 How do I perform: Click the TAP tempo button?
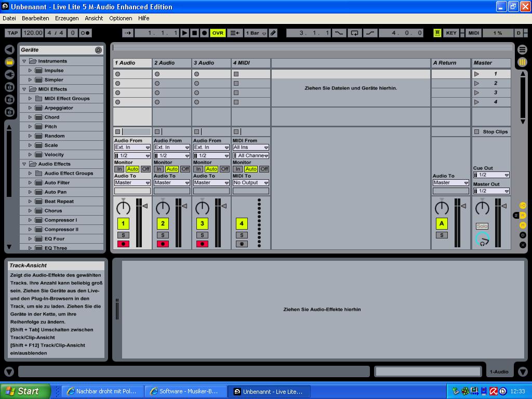tap(12, 33)
